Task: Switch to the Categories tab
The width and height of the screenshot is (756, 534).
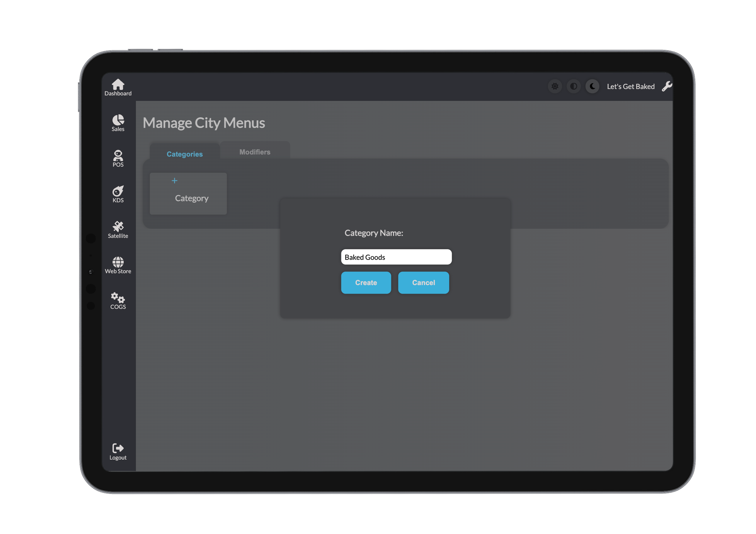Action: pyautogui.click(x=185, y=154)
